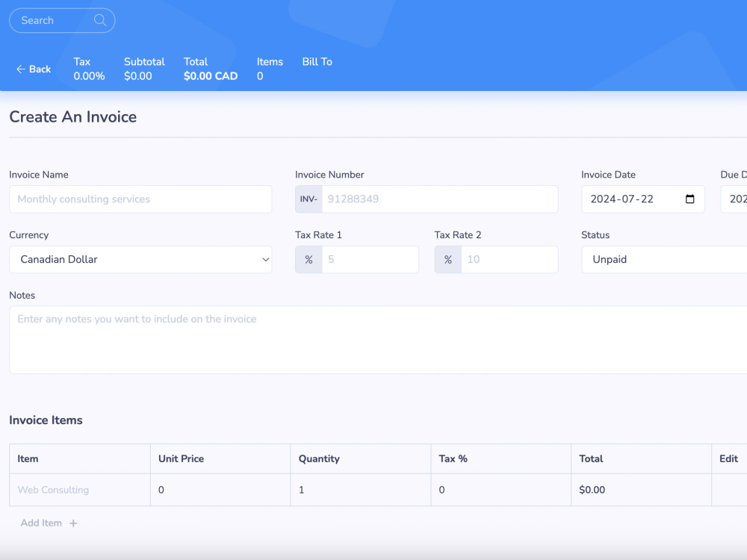The width and height of the screenshot is (747, 560).
Task: Click the plus icon beside Add Item
Action: coord(73,523)
